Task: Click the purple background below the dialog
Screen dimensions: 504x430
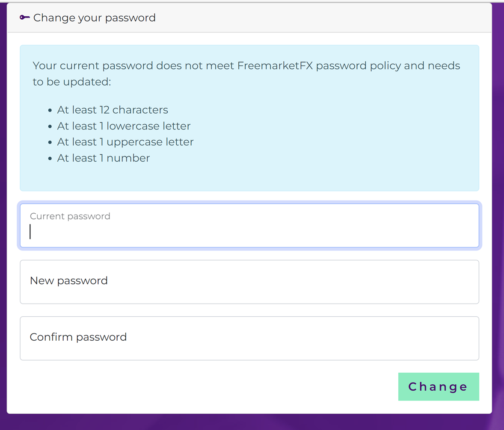Action: click(x=249, y=422)
